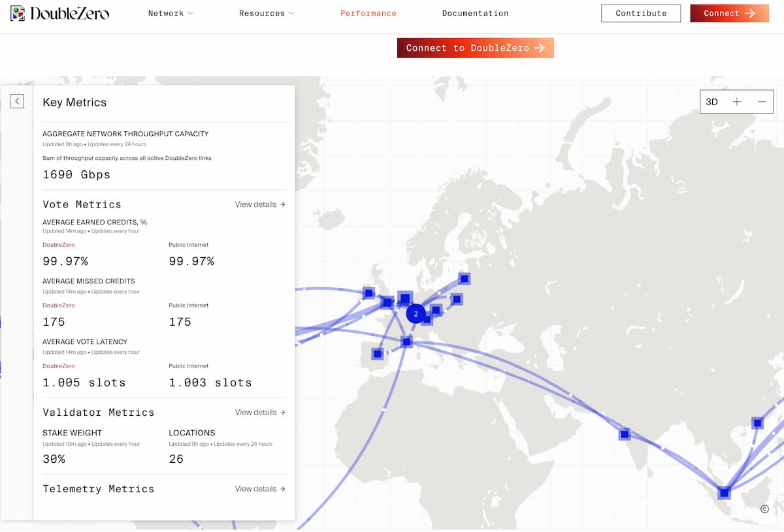Select the node marker over India
Image resolution: width=784 pixels, height=532 pixels.
pyautogui.click(x=625, y=434)
